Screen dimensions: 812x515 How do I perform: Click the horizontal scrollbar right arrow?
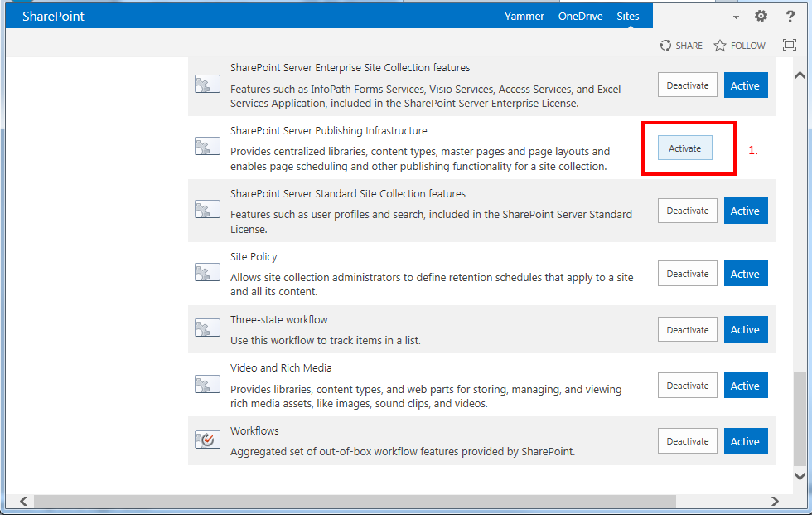pyautogui.click(x=775, y=501)
